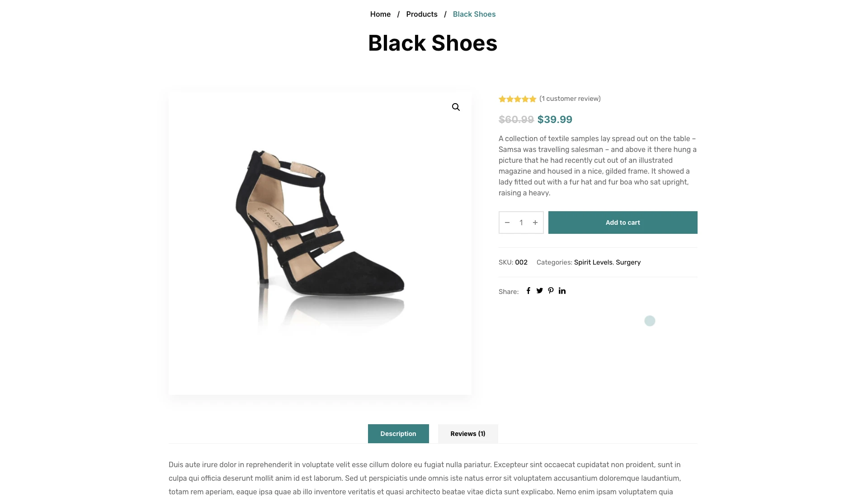Open the Spirit Levels category
Image resolution: width=868 pixels, height=502 pixels.
[x=593, y=262]
